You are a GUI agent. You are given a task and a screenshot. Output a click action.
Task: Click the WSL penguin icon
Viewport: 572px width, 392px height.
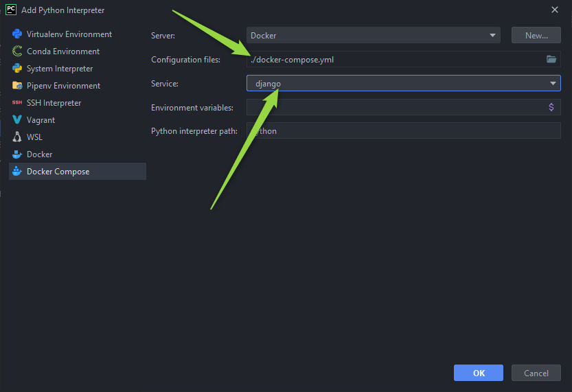coord(17,137)
